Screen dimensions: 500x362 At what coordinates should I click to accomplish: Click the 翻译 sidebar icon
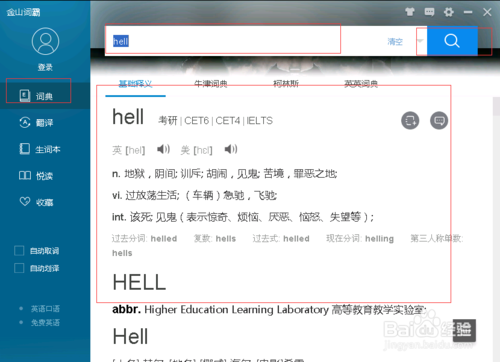coord(25,122)
